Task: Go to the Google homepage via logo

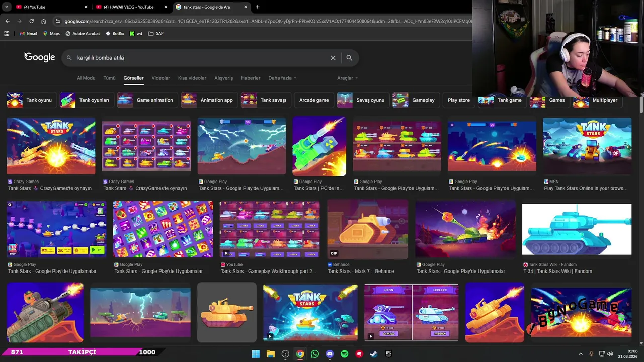Action: (40, 57)
